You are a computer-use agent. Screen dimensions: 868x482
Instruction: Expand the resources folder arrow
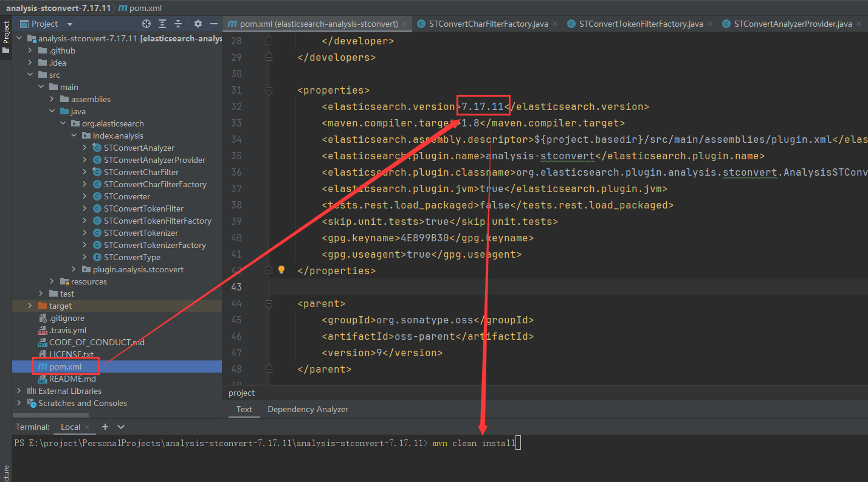click(x=52, y=281)
